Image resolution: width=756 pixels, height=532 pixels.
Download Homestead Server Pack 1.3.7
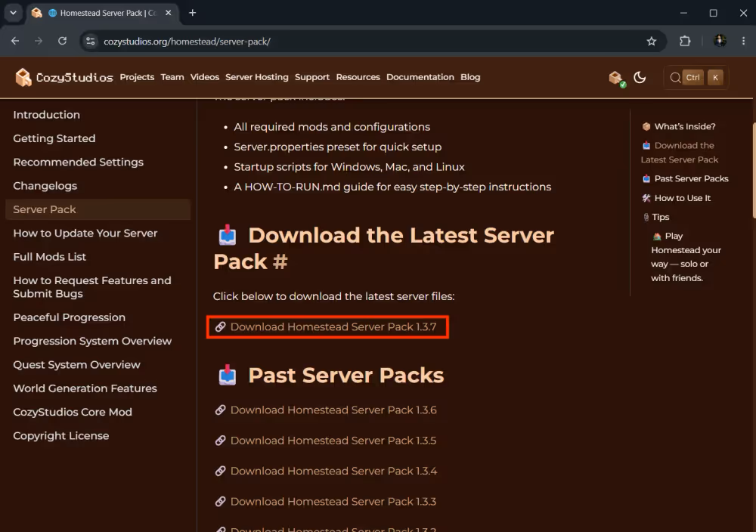[333, 326]
